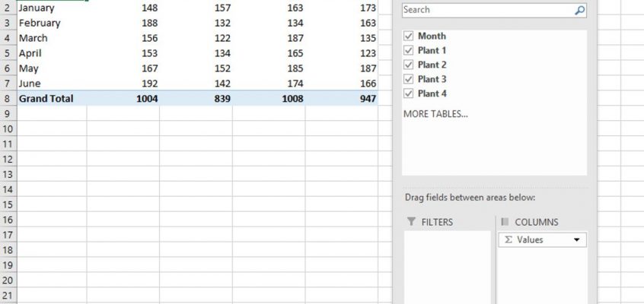Select the cell with value 148
This screenshot has width=644, height=304.
click(123, 8)
